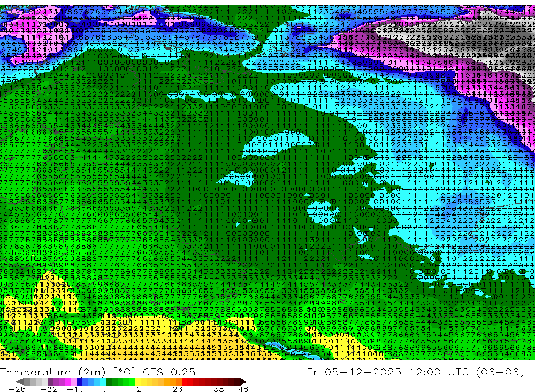Click the bright yellow legend swatch at 12
Image resolution: width=535 pixels, height=392 pixels.
point(138,381)
